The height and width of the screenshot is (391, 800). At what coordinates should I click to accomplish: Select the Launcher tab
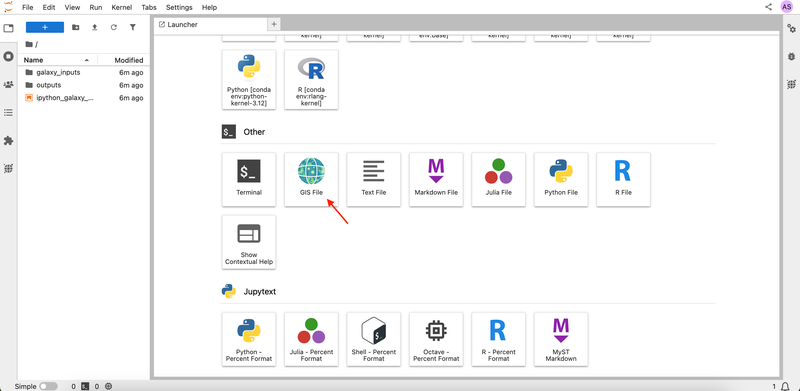pyautogui.click(x=210, y=25)
